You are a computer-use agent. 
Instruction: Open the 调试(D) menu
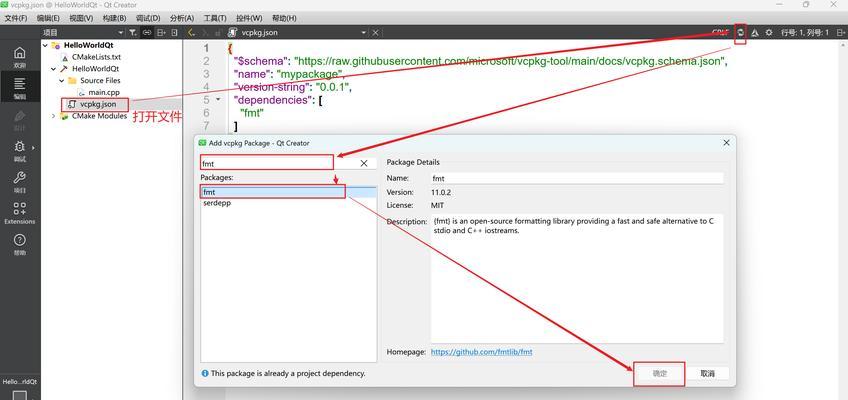[147, 18]
